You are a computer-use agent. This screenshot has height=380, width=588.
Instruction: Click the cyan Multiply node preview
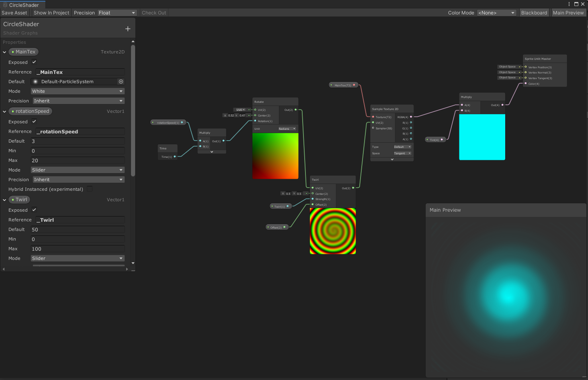pyautogui.click(x=482, y=137)
